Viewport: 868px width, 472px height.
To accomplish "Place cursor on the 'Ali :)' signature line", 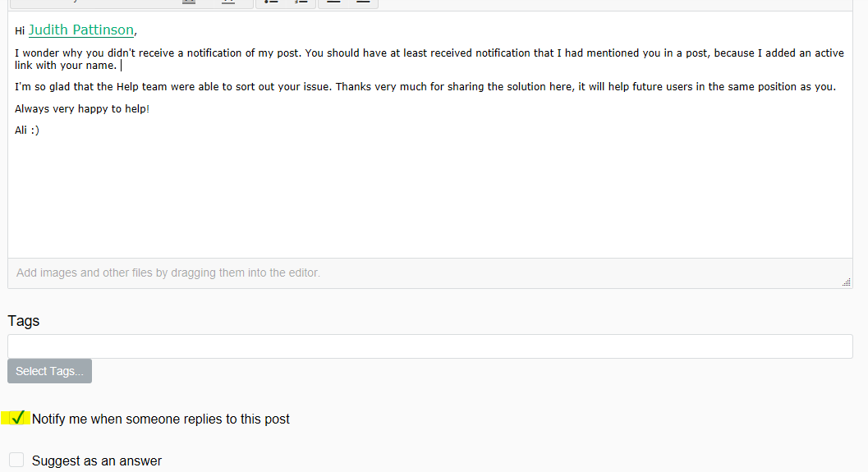I will pos(27,131).
